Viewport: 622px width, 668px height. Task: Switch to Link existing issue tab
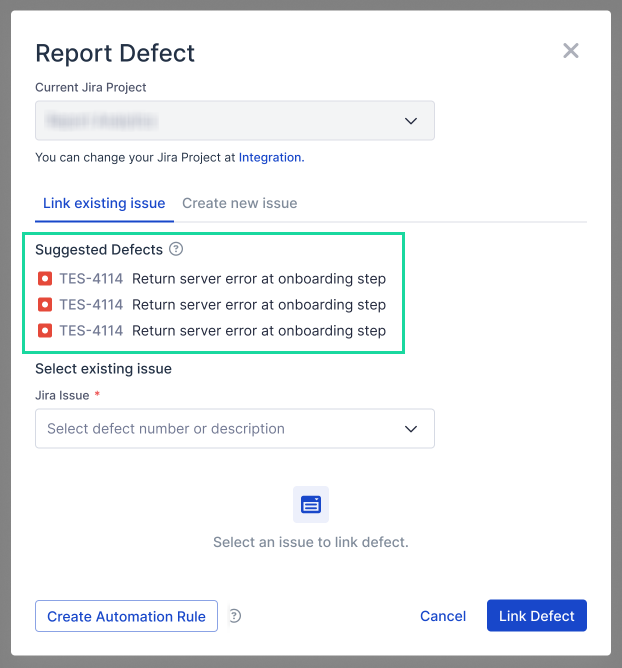(x=104, y=203)
